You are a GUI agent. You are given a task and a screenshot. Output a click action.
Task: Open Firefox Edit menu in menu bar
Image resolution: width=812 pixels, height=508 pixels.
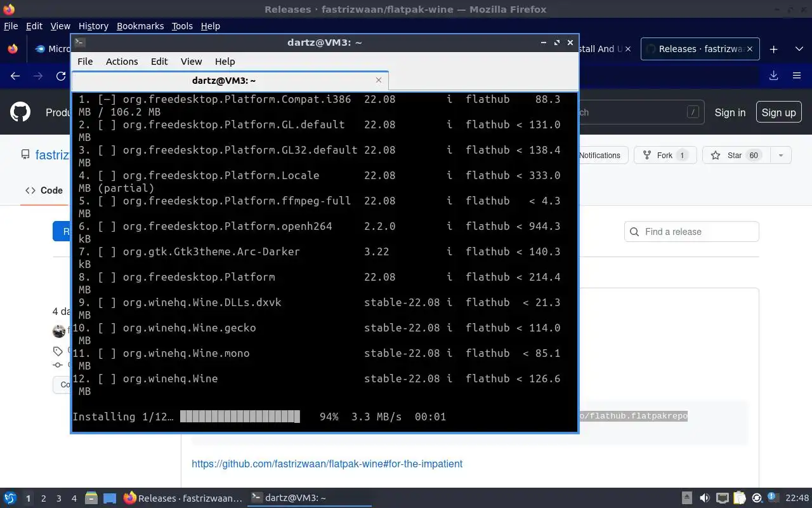[34, 26]
